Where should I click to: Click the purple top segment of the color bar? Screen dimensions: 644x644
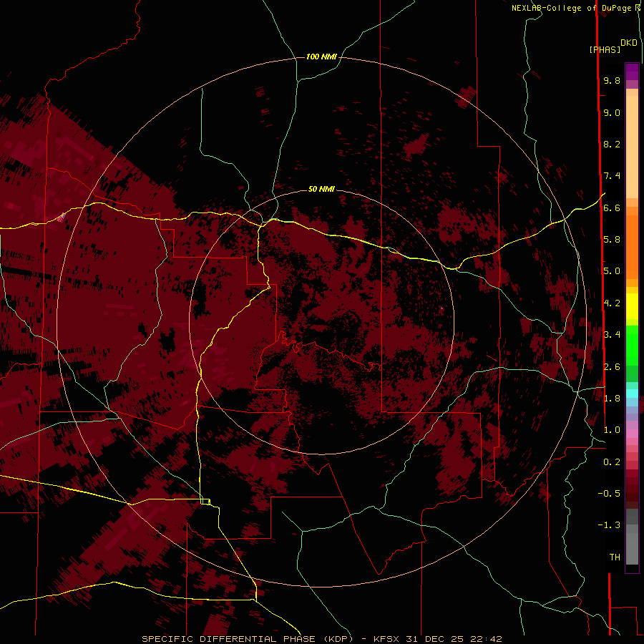tap(632, 72)
